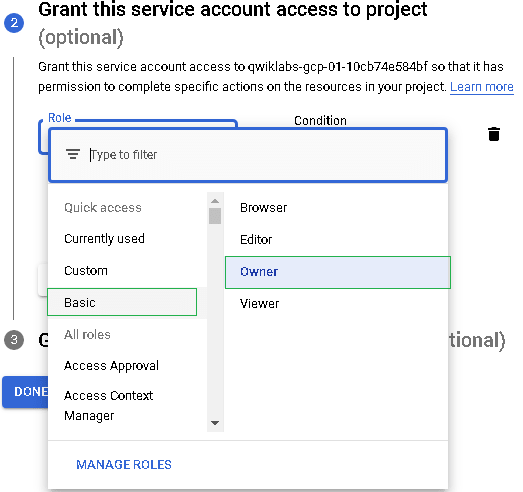Select the Access Approval category
This screenshot has width=523, height=492.
(x=127, y=366)
